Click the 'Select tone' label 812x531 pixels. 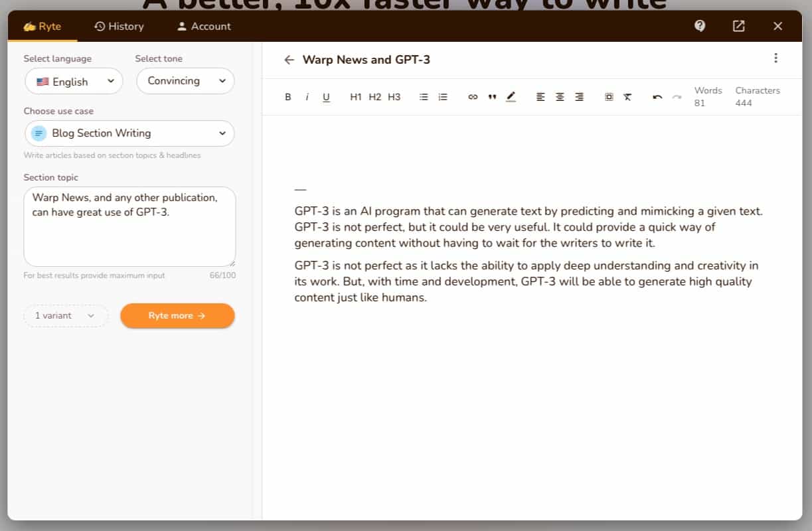[x=159, y=58]
